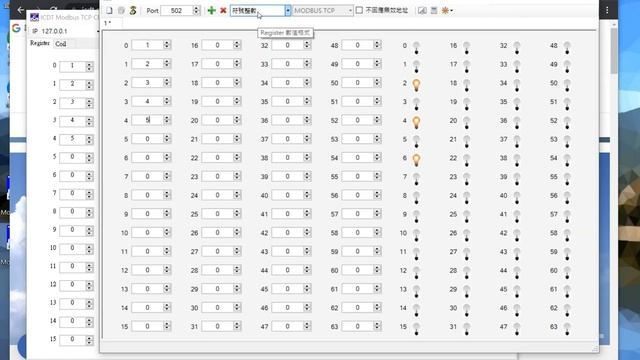The width and height of the screenshot is (640, 360).
Task: Turn on coil 10 light bulb
Action: pyautogui.click(x=416, y=235)
